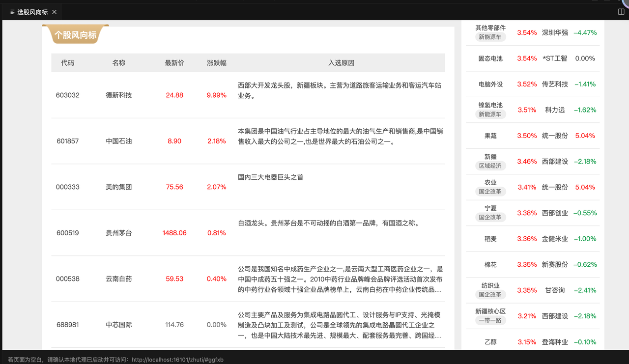The image size is (629, 364).
Task: Click the 电脑外设 sector name
Action: [x=490, y=84]
